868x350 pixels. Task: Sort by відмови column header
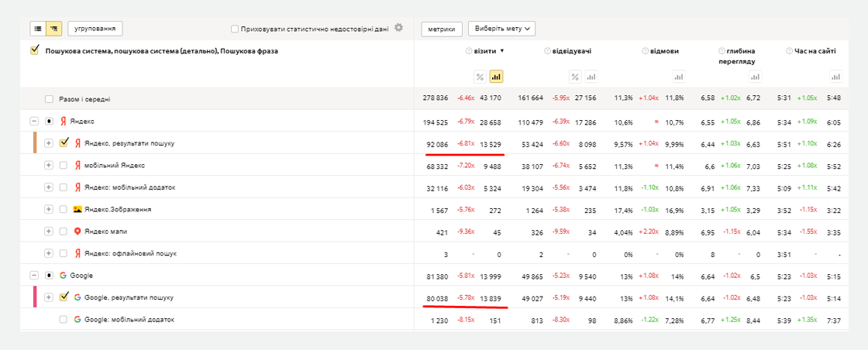click(x=664, y=51)
